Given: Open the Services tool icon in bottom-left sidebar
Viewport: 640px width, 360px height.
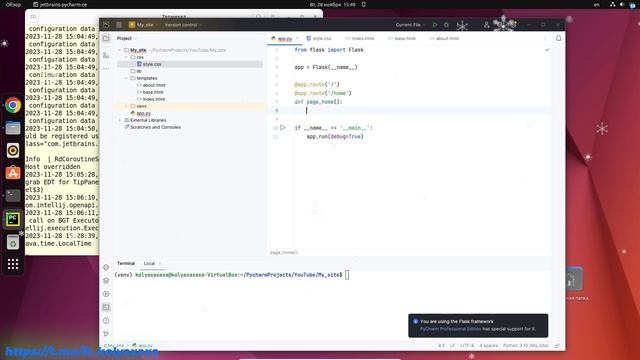Looking at the screenshot, I should click(106, 294).
